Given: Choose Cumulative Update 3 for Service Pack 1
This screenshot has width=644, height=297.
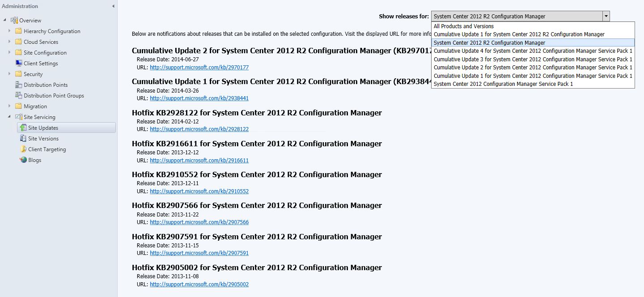Looking at the screenshot, I should pos(533,59).
